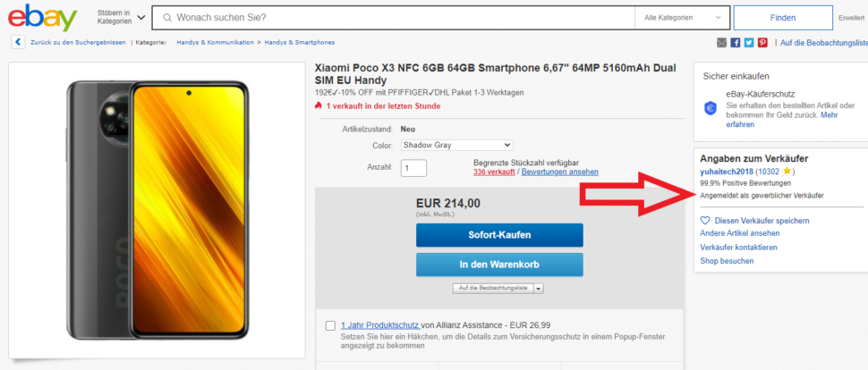Add item with In den Warenkorb
The image size is (868, 370).
click(499, 265)
